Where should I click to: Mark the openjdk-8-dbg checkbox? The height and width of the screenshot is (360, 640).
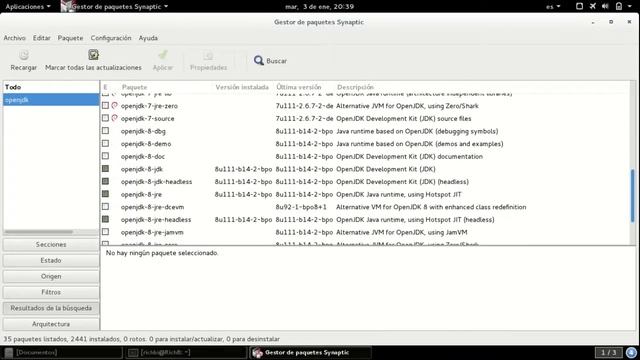105,131
